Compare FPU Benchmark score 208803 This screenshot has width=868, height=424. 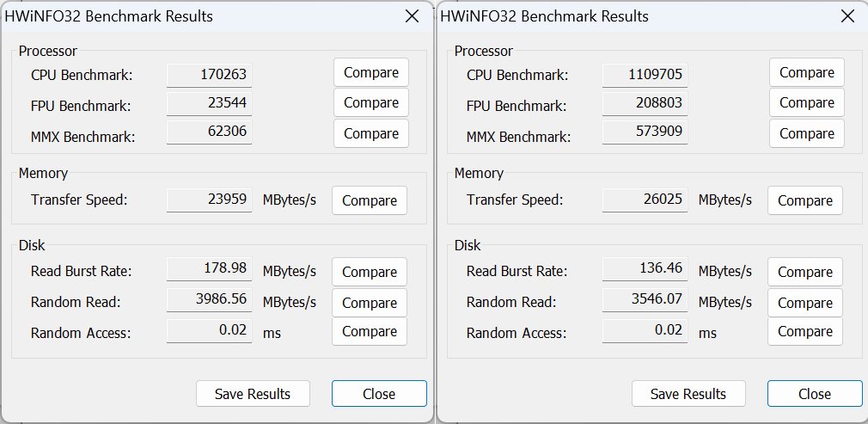807,102
